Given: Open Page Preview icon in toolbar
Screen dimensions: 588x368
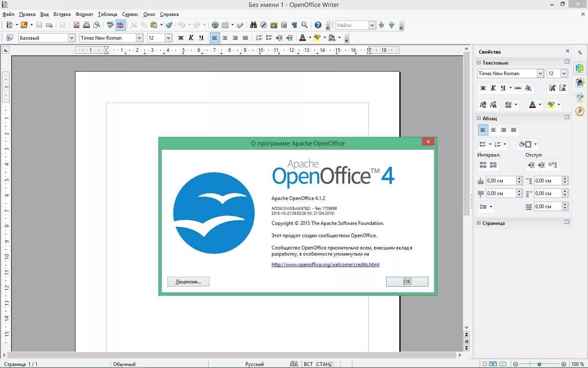Looking at the screenshot, I should (x=97, y=25).
